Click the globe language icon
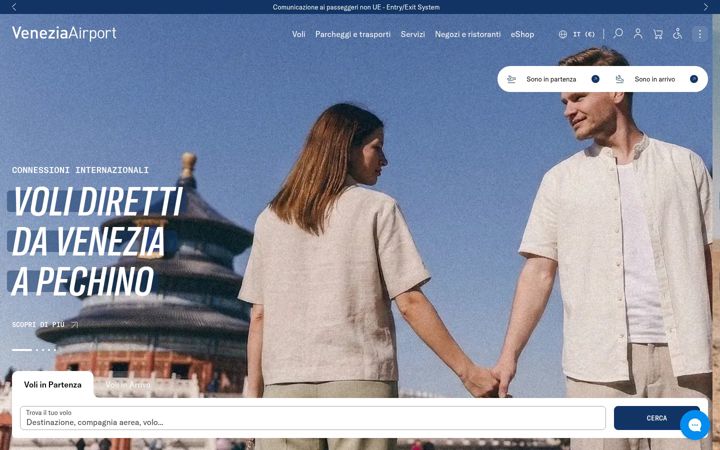The height and width of the screenshot is (450, 720). pos(562,34)
